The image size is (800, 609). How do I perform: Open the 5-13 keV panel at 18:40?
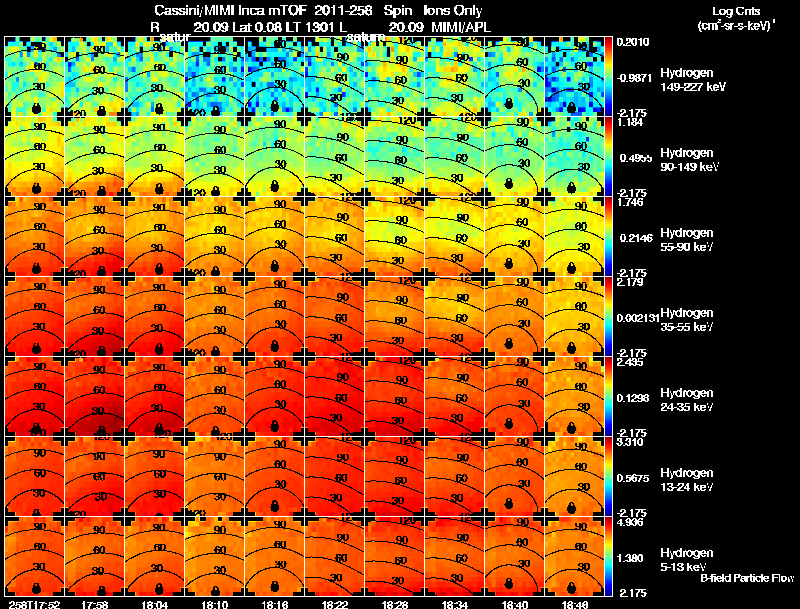tap(515, 557)
